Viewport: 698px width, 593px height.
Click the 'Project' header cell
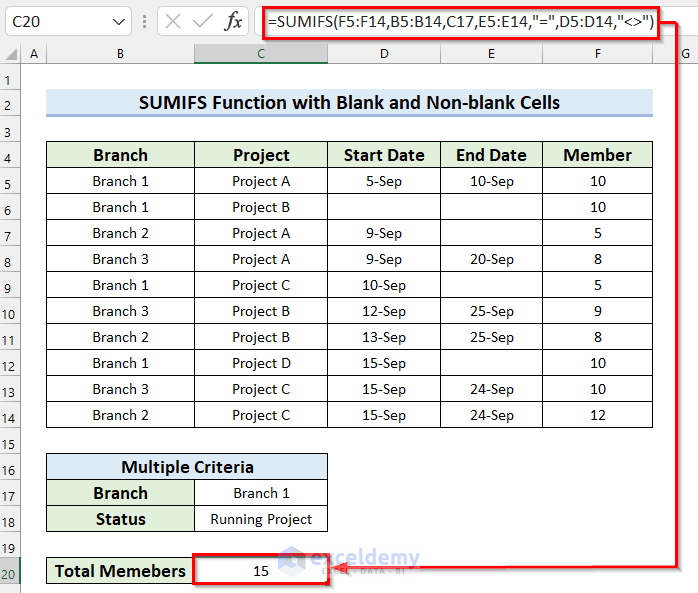(x=261, y=155)
